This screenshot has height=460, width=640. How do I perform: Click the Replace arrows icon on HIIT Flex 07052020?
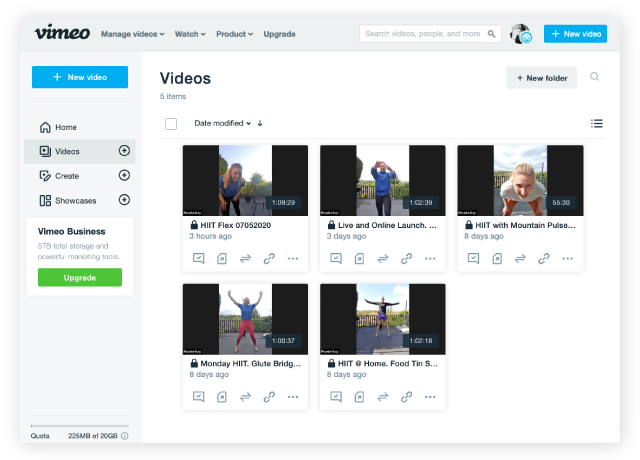(245, 258)
